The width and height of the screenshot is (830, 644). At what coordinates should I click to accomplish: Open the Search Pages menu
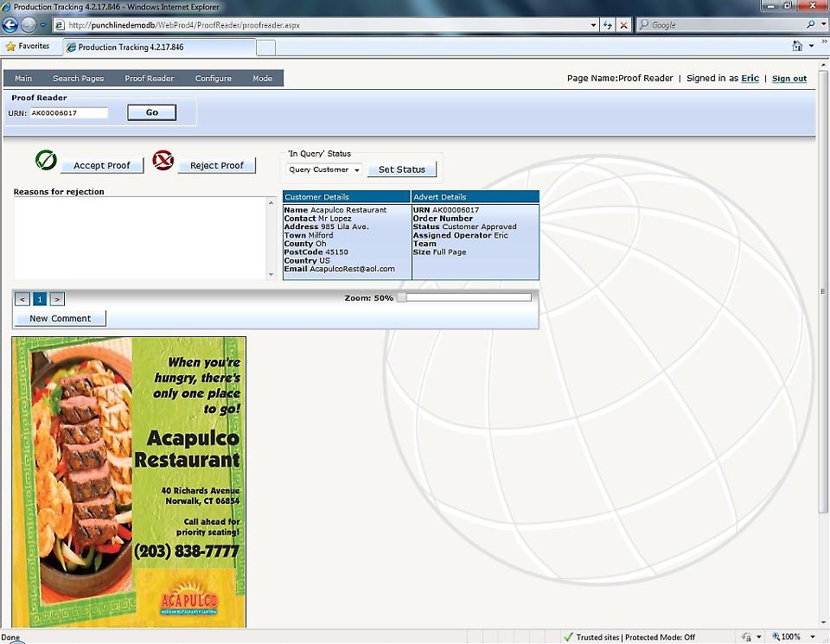tap(79, 79)
